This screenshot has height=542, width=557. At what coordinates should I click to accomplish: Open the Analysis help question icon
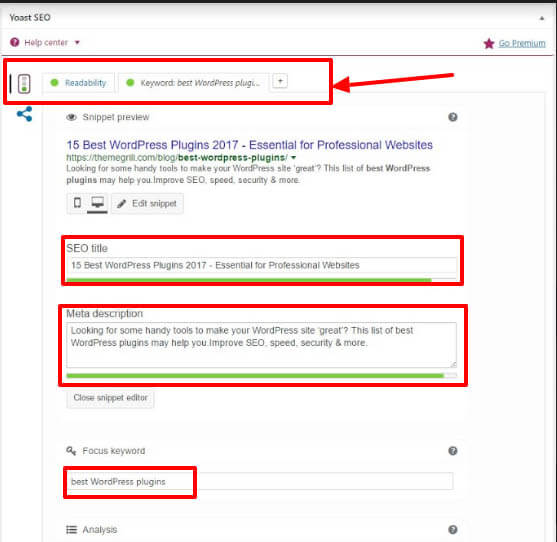click(x=453, y=530)
